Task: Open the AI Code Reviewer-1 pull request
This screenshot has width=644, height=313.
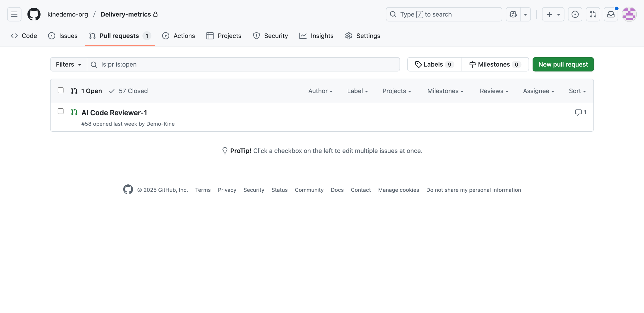Action: click(x=114, y=113)
